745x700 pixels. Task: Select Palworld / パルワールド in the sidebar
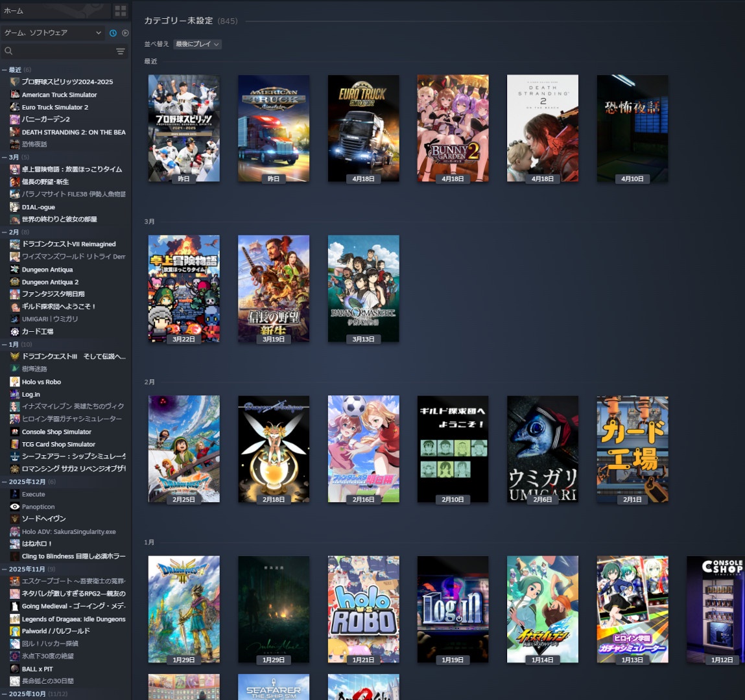56,631
